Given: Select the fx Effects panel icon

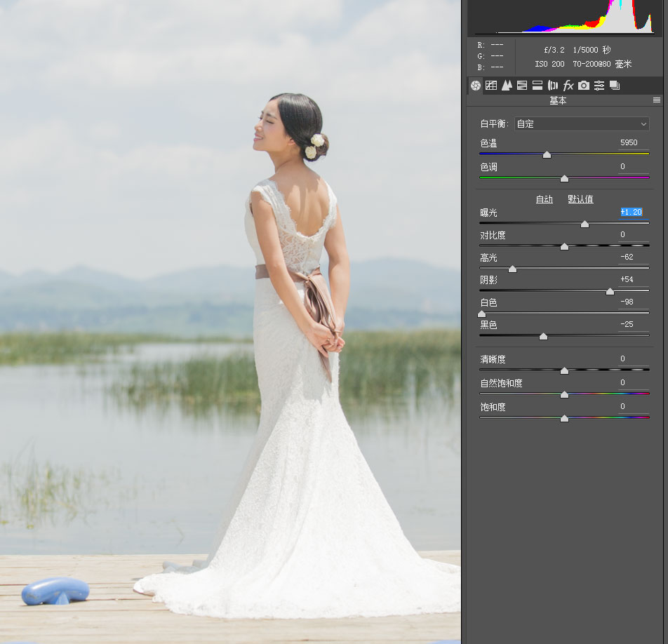Looking at the screenshot, I should click(x=568, y=85).
